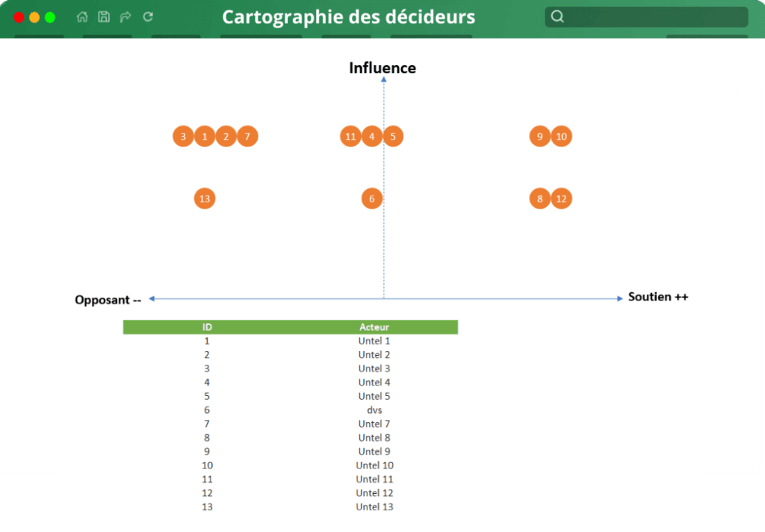
Task: Select the 'Untel 12' cell
Action: coord(374,493)
